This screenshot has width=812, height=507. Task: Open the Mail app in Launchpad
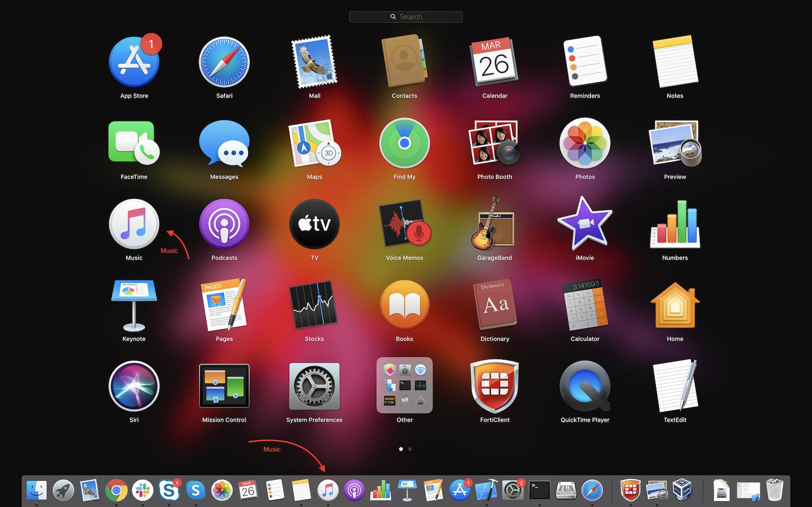[x=314, y=62]
